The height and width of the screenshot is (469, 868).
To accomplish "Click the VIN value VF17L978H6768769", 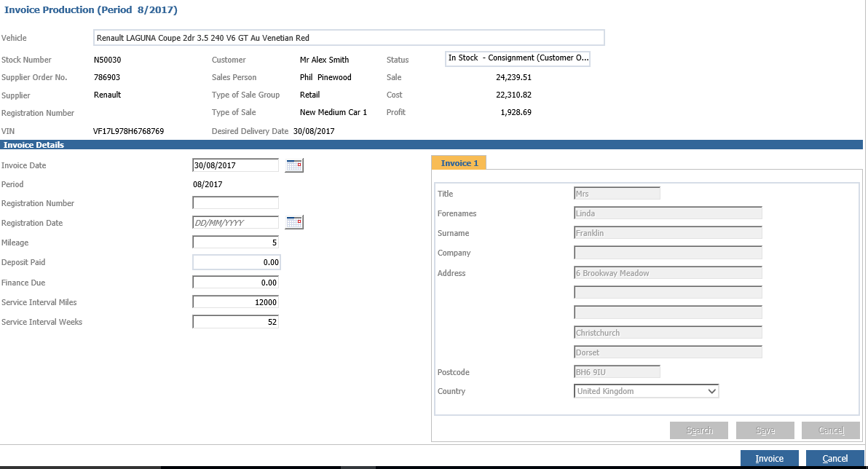I will 128,131.
